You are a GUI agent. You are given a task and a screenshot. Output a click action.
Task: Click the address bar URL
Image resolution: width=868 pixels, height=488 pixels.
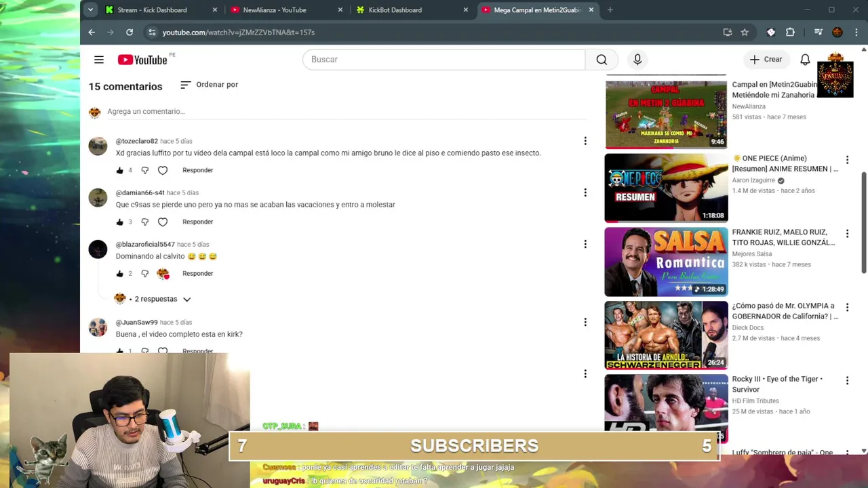(238, 32)
